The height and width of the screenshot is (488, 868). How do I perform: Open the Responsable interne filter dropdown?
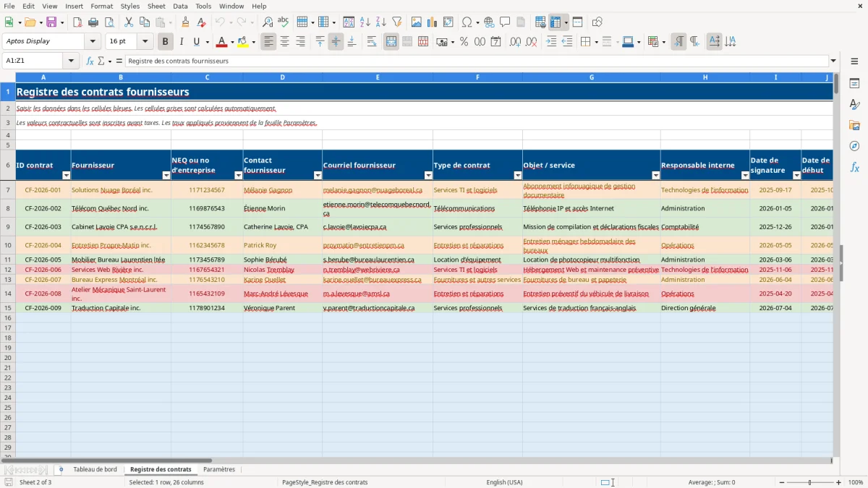tap(745, 176)
